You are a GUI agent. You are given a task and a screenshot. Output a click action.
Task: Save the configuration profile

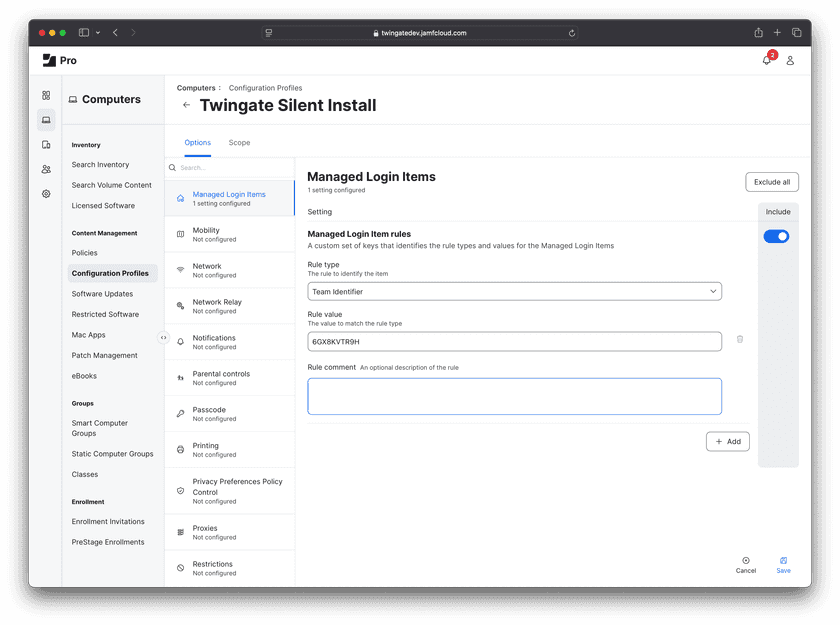tap(783, 565)
